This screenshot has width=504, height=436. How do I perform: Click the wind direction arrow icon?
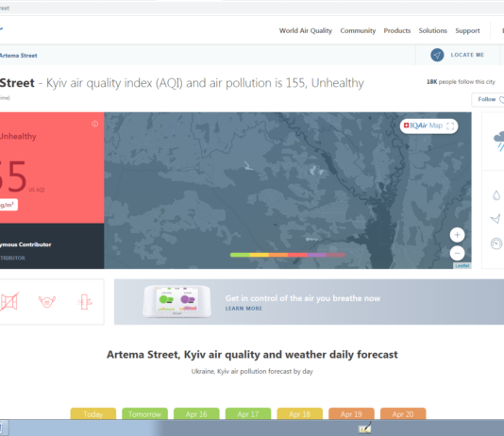(x=496, y=219)
